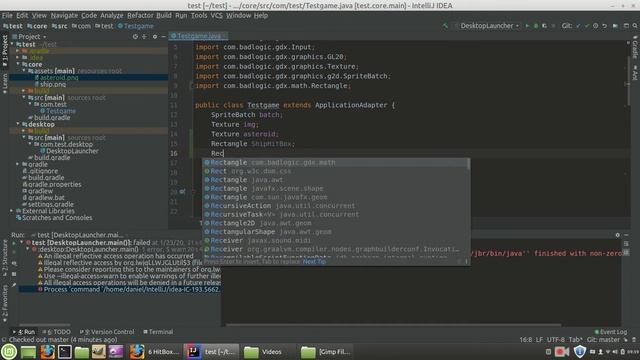Click the shield icon in system tray
The width and height of the screenshot is (640, 360).
point(580,351)
